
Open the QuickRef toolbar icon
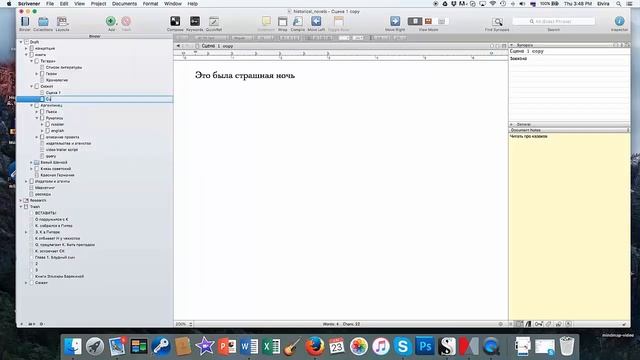(213, 21)
